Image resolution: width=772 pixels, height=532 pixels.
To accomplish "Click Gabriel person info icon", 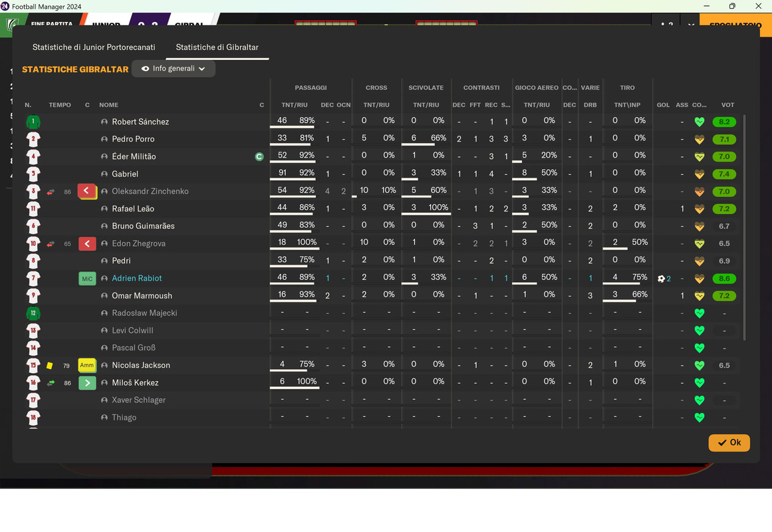I will tap(104, 174).
